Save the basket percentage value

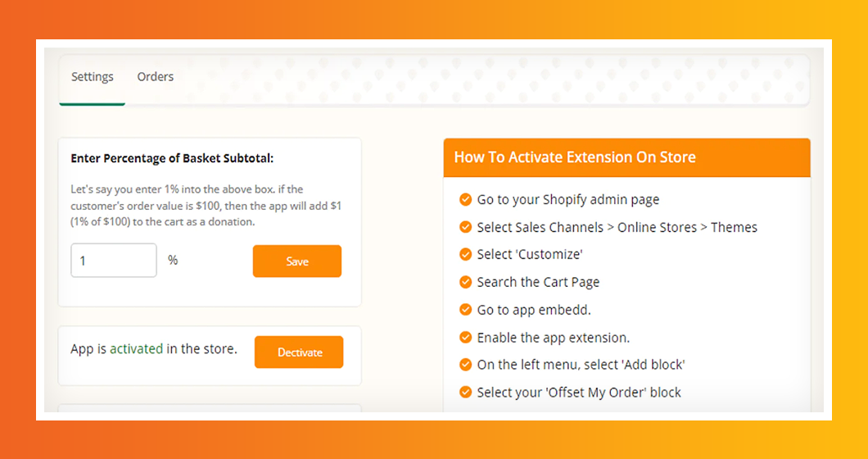pyautogui.click(x=297, y=261)
